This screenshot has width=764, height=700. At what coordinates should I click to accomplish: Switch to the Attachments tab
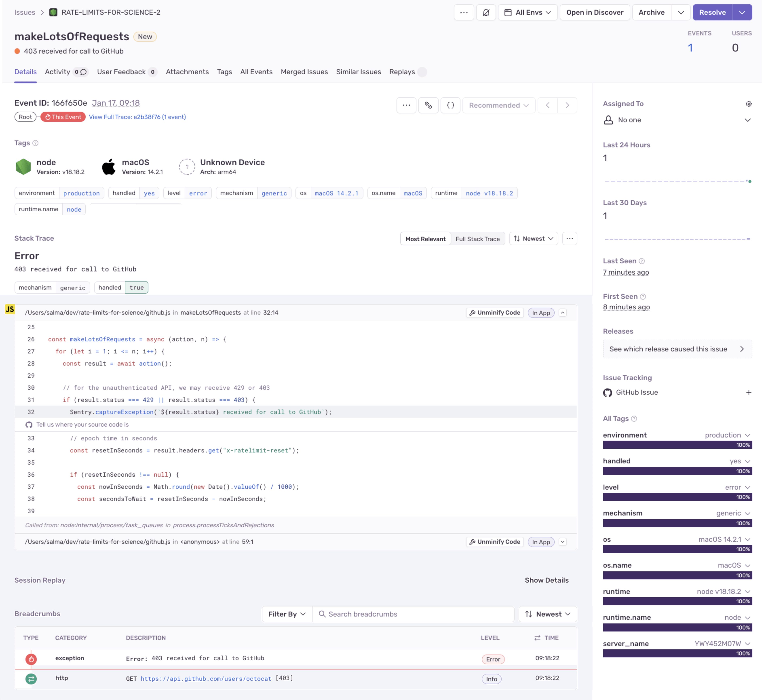coord(187,72)
